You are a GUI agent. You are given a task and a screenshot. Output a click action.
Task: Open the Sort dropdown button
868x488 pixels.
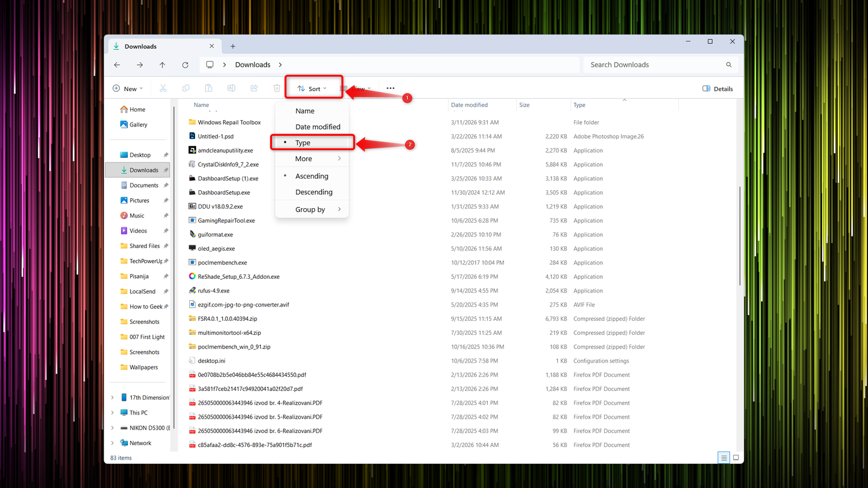click(x=312, y=88)
